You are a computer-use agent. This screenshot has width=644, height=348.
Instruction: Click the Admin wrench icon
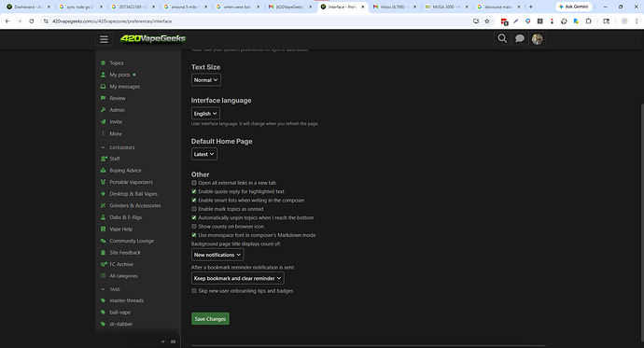pyautogui.click(x=103, y=110)
